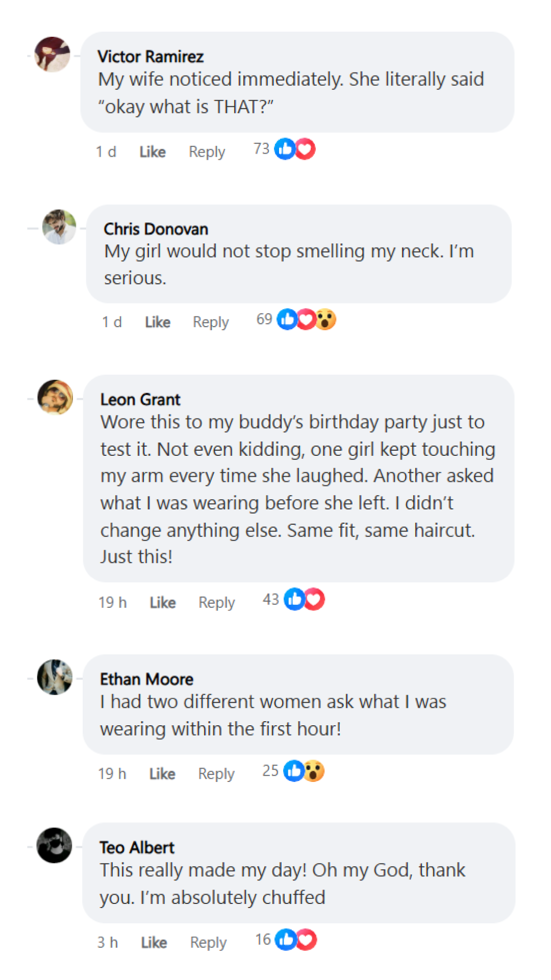Screen dimensions: 551x980
Task: Click Leon Grant's profile avatar
Action: (x=55, y=397)
